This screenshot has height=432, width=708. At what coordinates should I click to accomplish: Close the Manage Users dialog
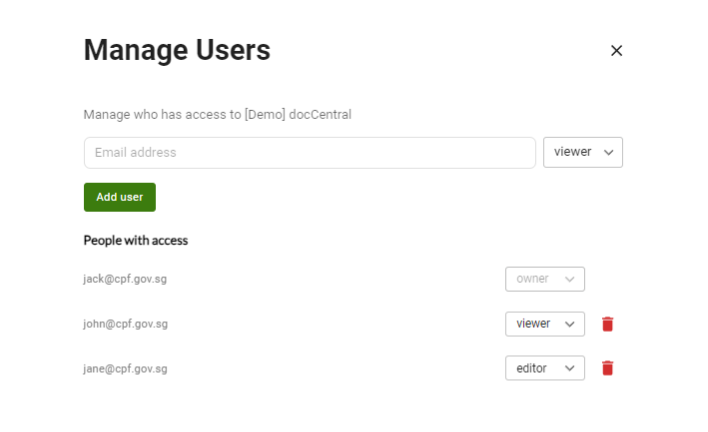coord(616,51)
